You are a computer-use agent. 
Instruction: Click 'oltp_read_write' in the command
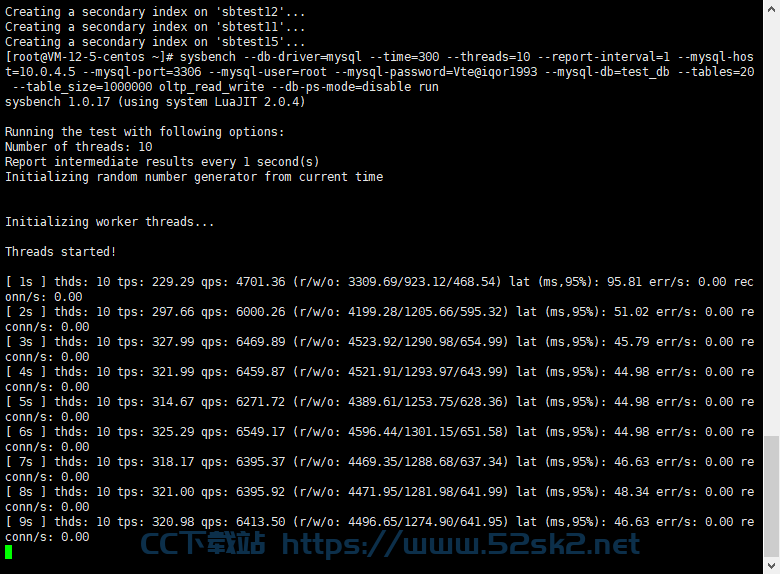(211, 87)
